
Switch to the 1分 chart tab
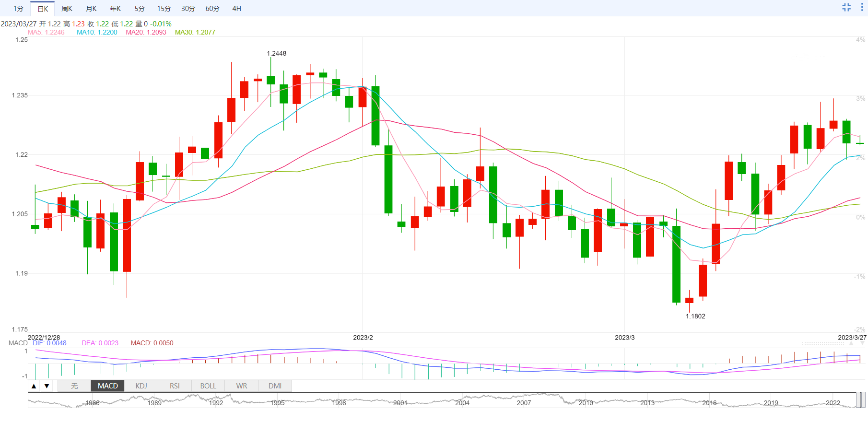[18, 9]
